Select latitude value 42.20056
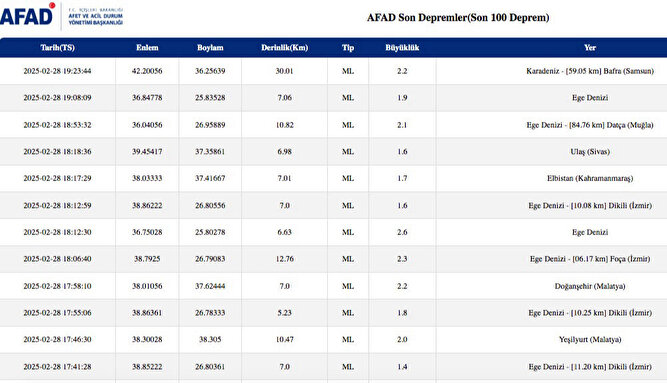The width and height of the screenshot is (667, 383). (147, 71)
